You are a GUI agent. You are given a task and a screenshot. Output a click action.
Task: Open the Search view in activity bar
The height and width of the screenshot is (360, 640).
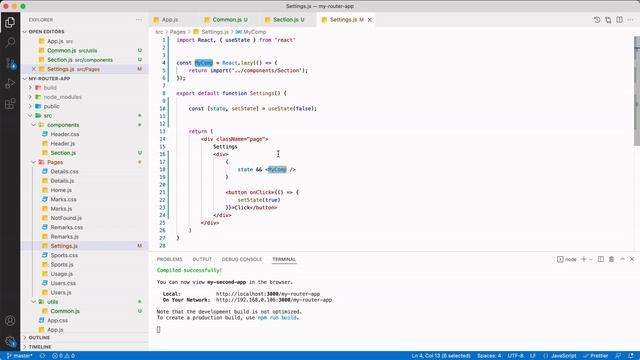point(10,42)
